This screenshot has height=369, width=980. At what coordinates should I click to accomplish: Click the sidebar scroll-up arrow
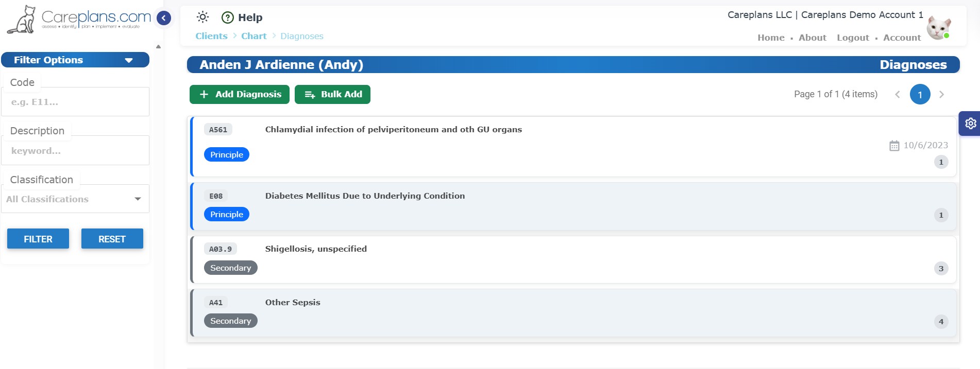(158, 47)
